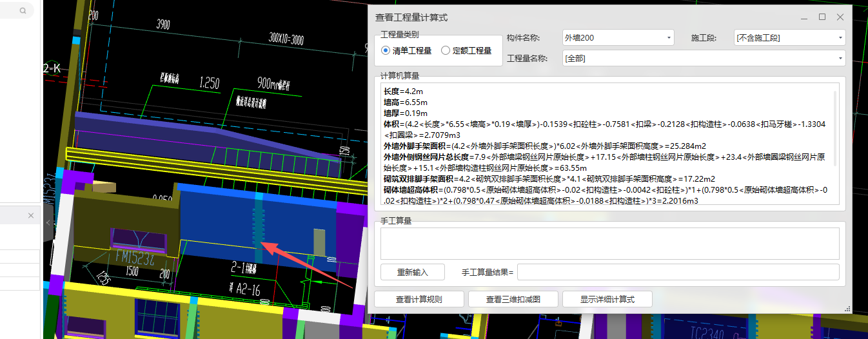
Task: Click the 显示详细计算式 button
Action: coord(607,299)
